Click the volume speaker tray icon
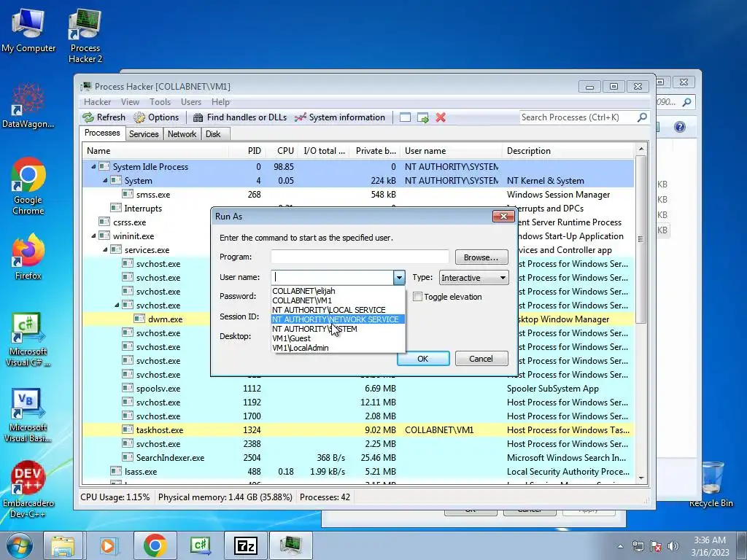747x560 pixels. 673,546
